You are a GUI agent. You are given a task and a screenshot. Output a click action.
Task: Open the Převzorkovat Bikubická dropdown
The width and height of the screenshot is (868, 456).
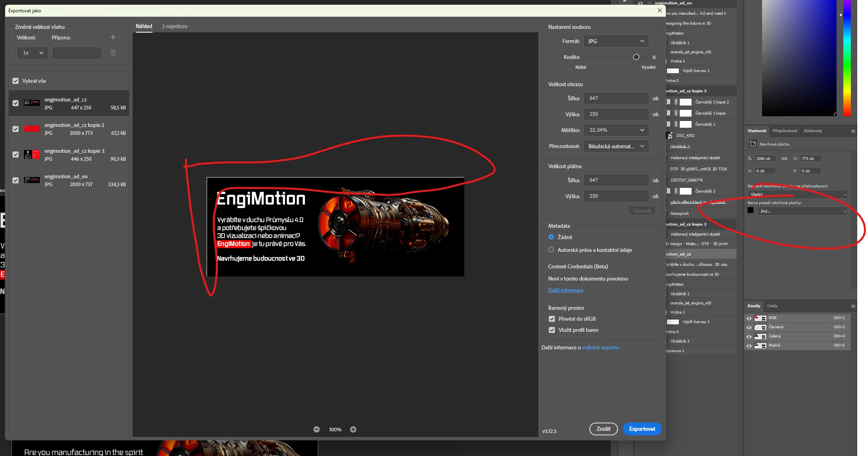(x=616, y=146)
